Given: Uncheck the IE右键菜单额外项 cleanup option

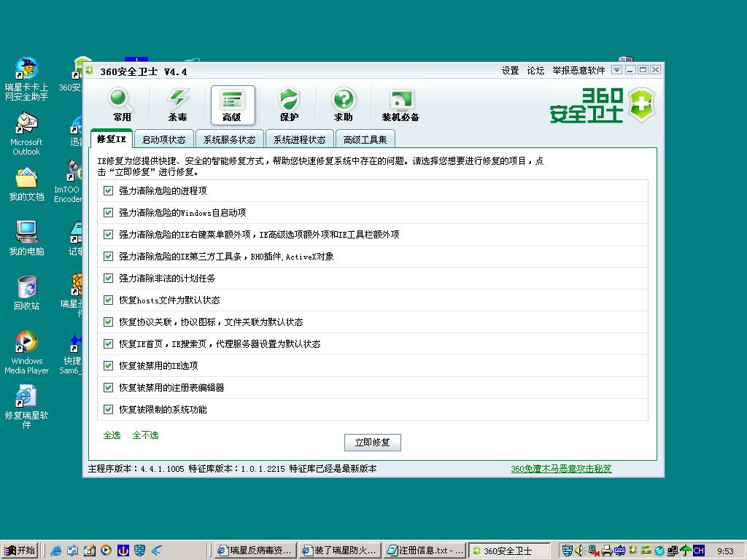Looking at the screenshot, I should tap(108, 234).
